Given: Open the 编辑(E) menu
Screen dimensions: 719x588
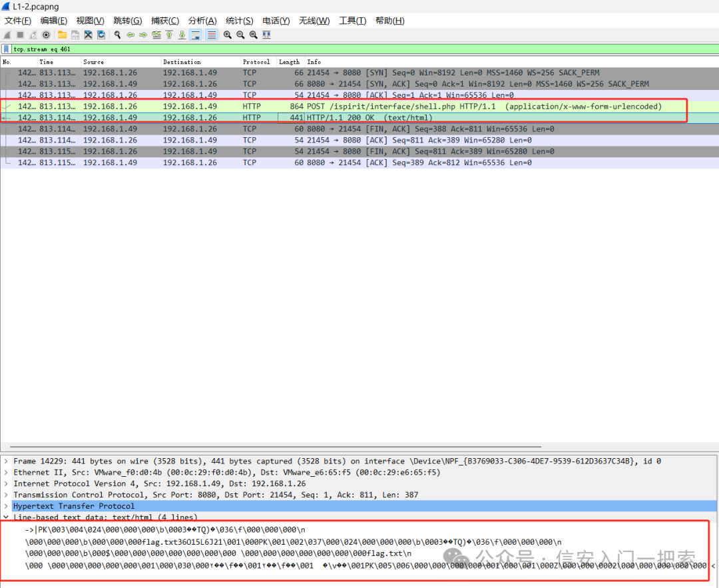Looking at the screenshot, I should tap(54, 21).
